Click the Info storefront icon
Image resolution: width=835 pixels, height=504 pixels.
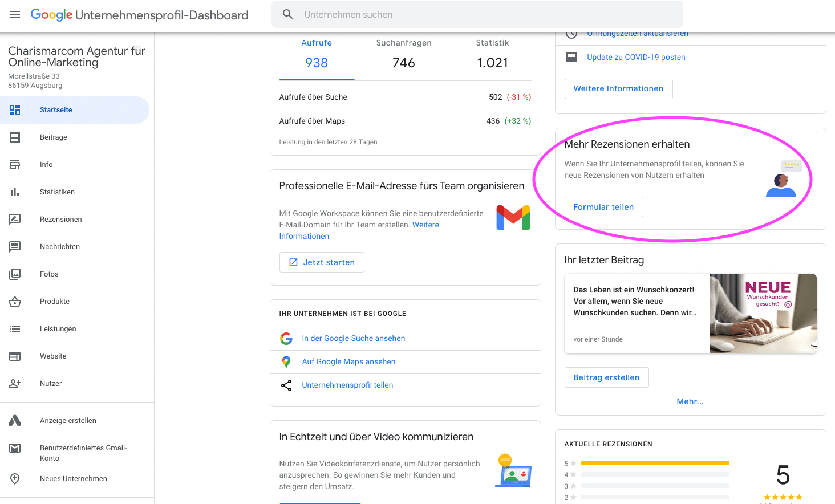pos(15,165)
